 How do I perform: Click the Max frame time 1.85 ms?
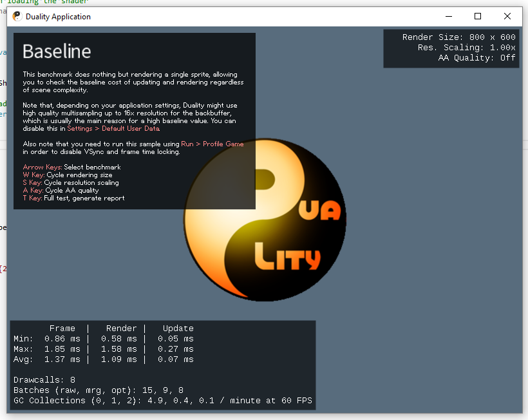[62, 349]
